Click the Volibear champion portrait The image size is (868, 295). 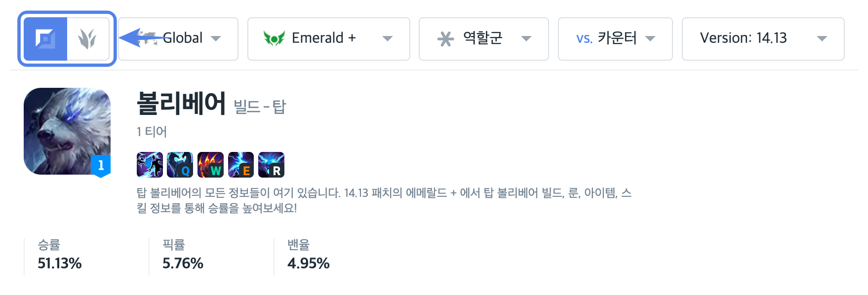click(67, 131)
